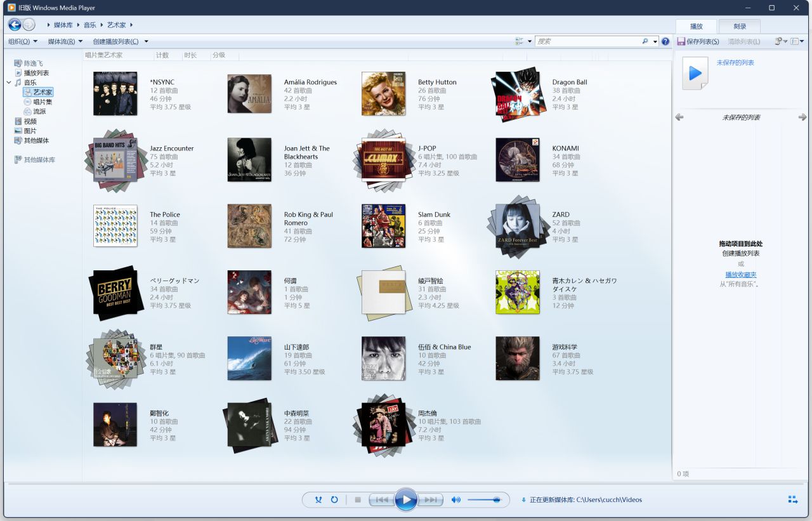Switch to the 刻录 tab
Viewport: 812px width, 521px height.
[740, 26]
